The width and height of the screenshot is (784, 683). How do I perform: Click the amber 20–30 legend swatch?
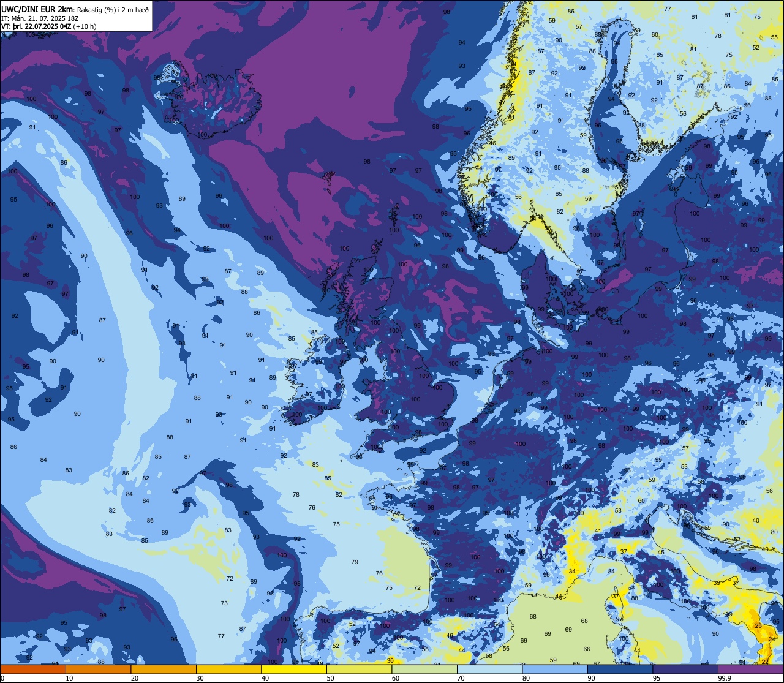(164, 669)
